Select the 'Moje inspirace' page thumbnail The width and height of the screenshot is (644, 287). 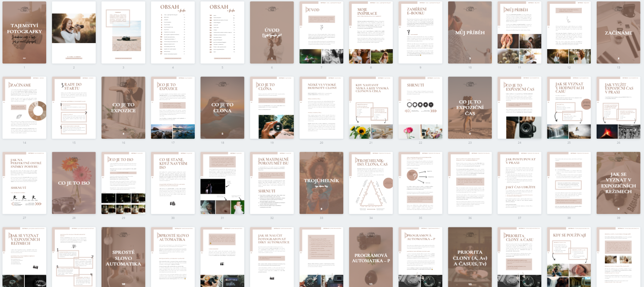pyautogui.click(x=371, y=32)
